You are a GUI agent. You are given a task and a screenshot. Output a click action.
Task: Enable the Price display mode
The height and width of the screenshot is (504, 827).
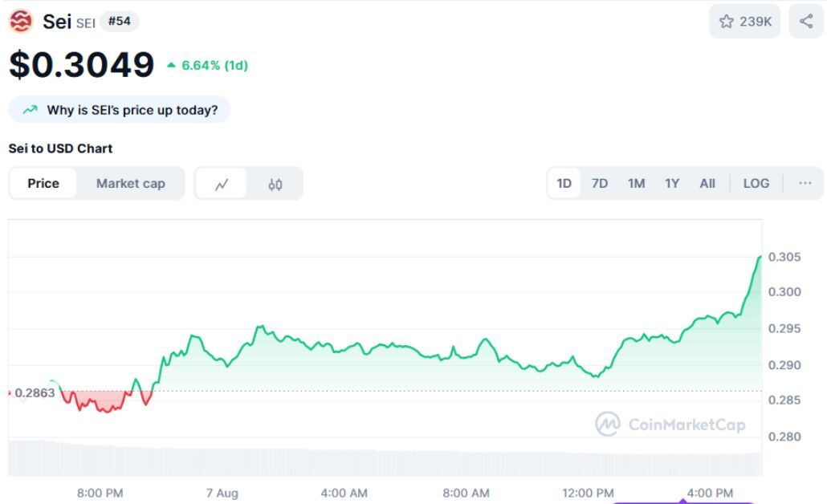43,183
